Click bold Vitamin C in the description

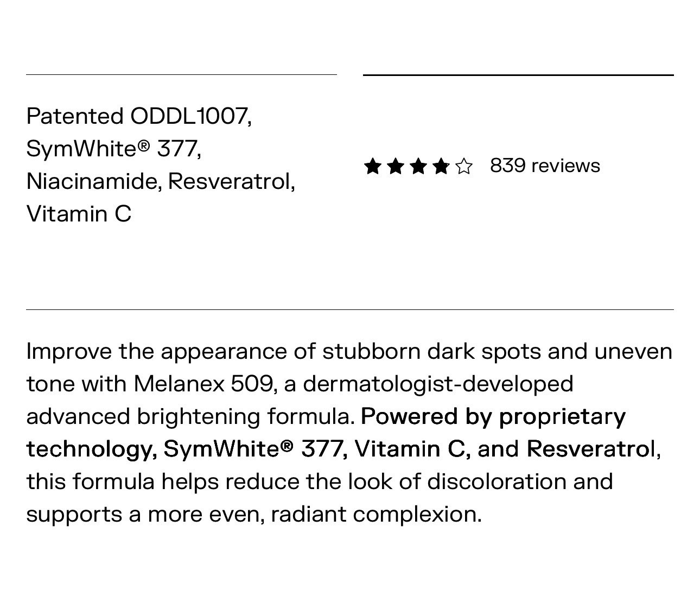pos(411,449)
